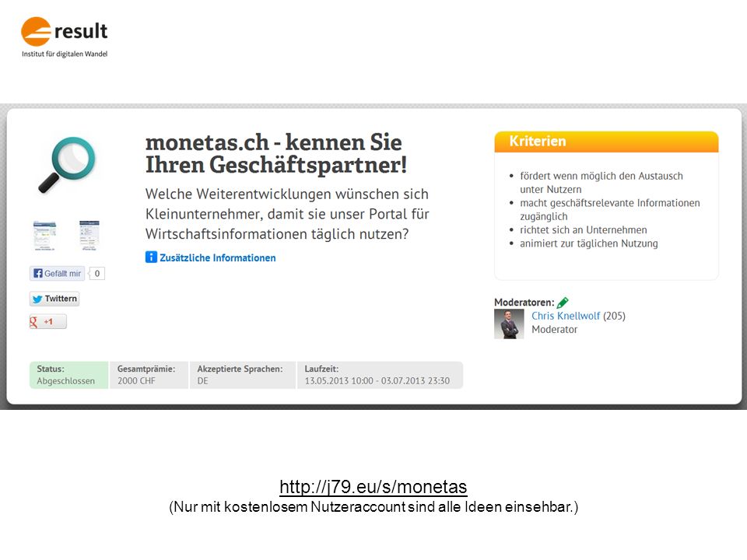The width and height of the screenshot is (747, 560).
Task: Click the result institute logo
Action: point(65,37)
